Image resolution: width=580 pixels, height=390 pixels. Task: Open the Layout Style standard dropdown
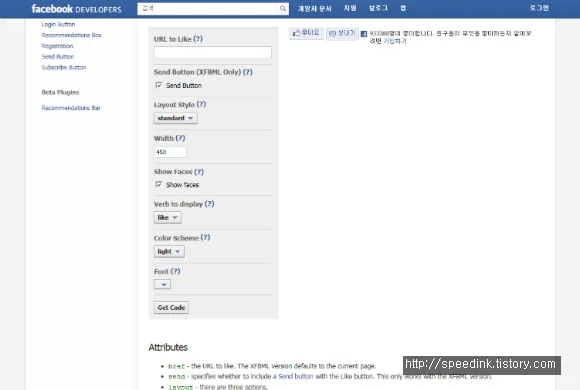176,118
